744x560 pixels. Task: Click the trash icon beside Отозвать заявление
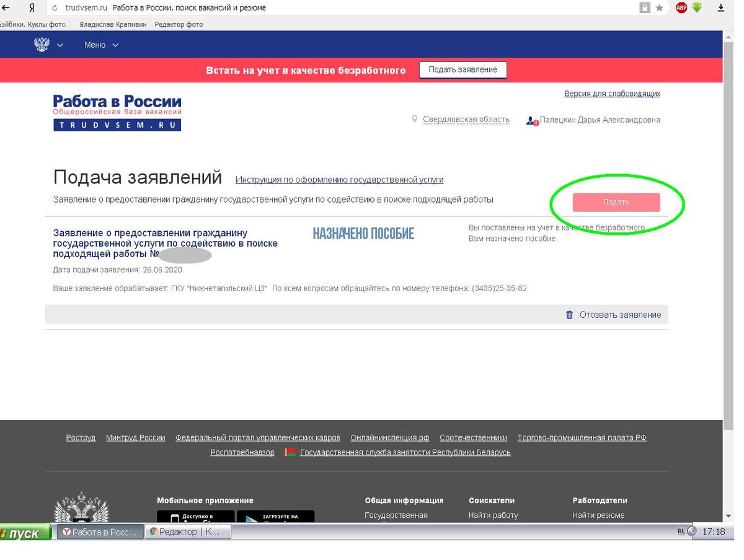coord(570,315)
